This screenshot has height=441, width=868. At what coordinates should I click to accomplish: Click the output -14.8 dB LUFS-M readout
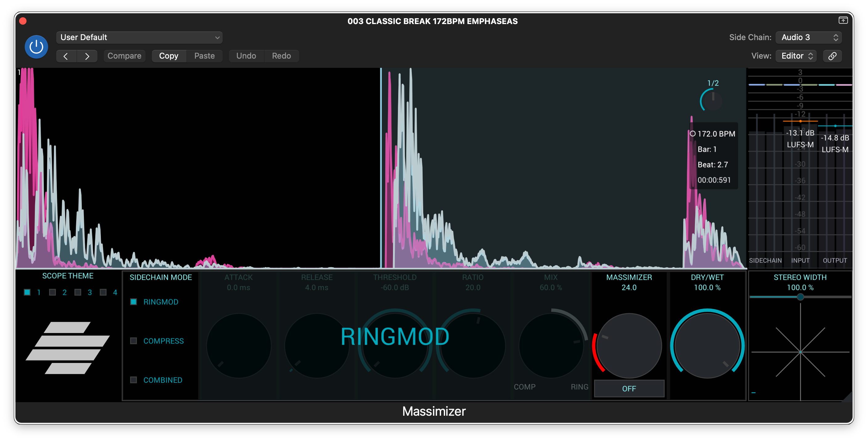coord(835,144)
